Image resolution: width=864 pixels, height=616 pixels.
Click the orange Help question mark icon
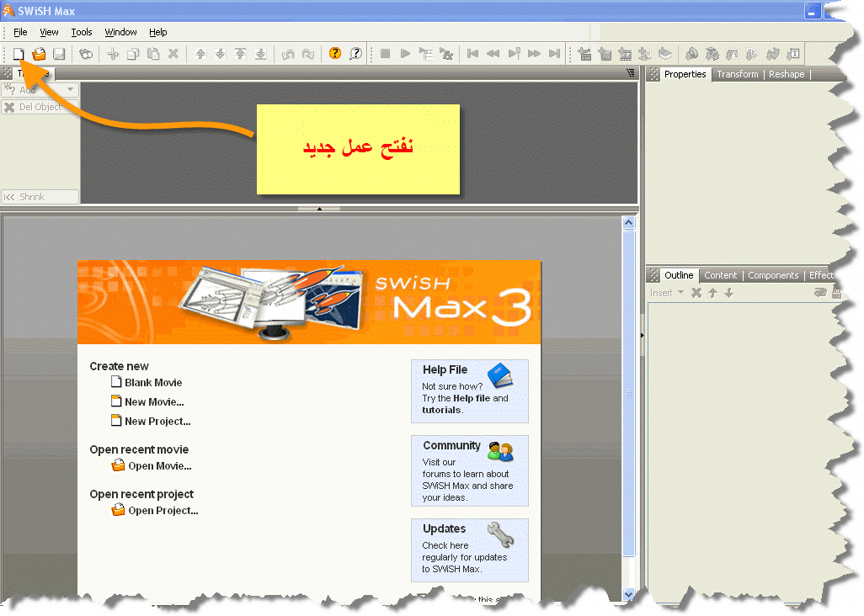(x=335, y=54)
